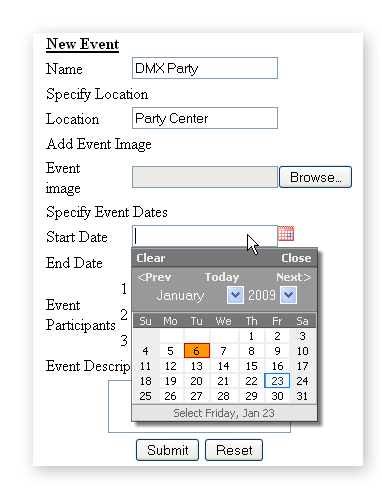Click the Browse button for event image
Image resolution: width=382 pixels, height=500 pixels.
[x=315, y=177]
